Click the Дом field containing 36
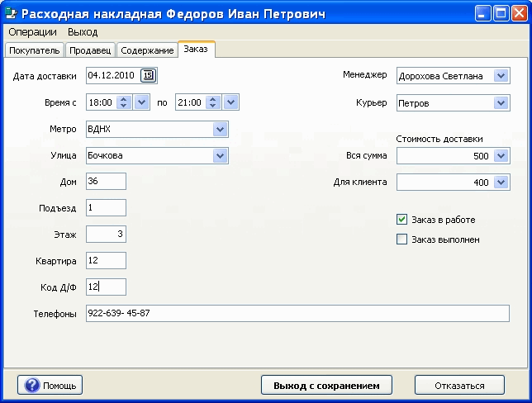Viewport: 532px width, 403px height. (x=106, y=181)
